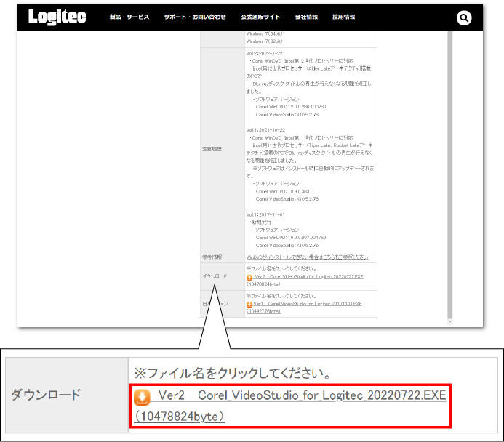Go home via the Logitec logo

(57, 17)
